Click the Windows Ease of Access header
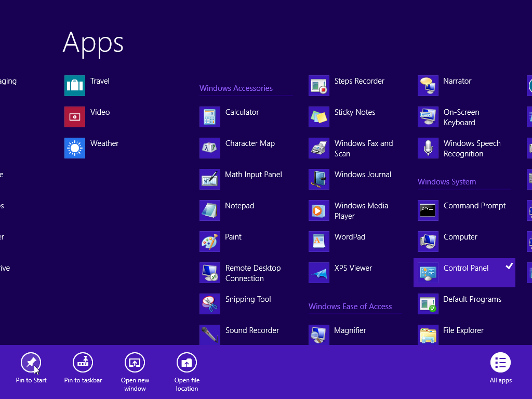The height and width of the screenshot is (399, 532). tap(350, 307)
